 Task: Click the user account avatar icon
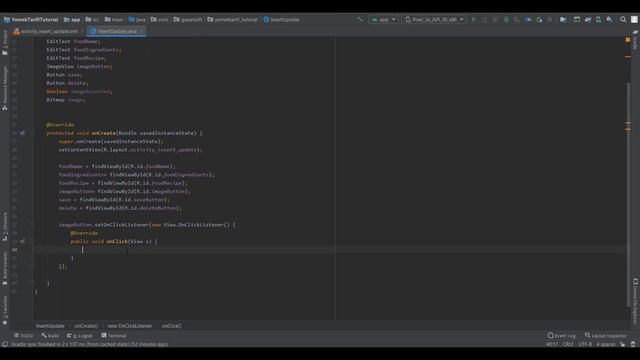(634, 19)
